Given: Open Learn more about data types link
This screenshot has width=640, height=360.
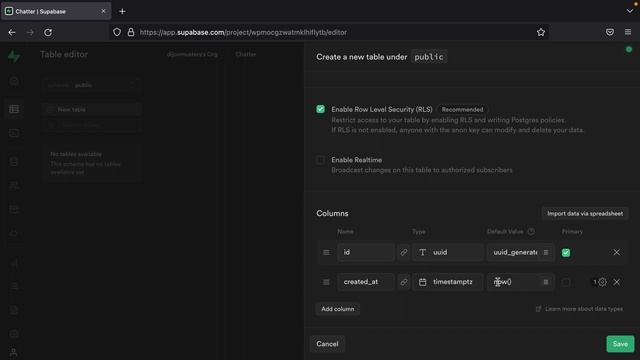Looking at the screenshot, I should [580, 309].
